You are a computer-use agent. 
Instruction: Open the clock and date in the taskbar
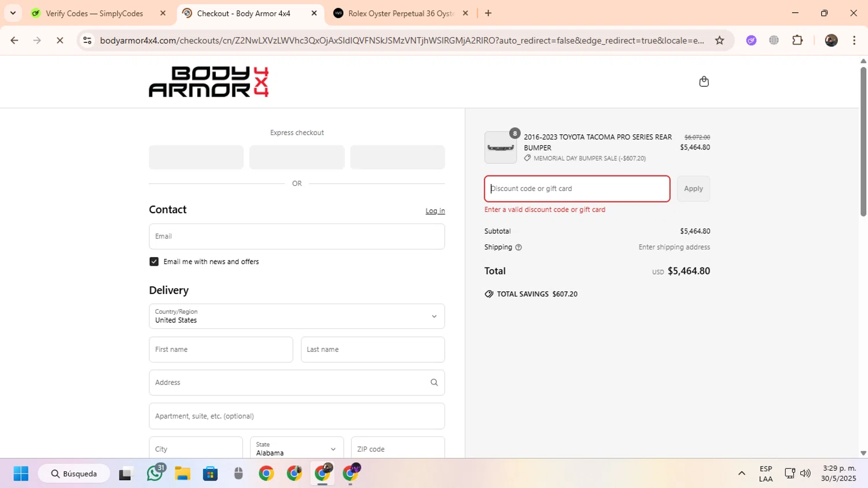pos(838,474)
